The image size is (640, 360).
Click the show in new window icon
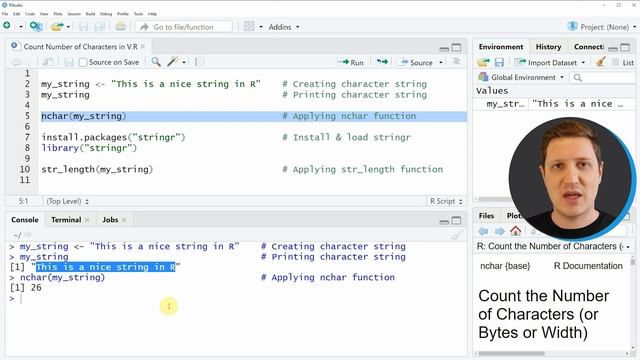[48, 62]
